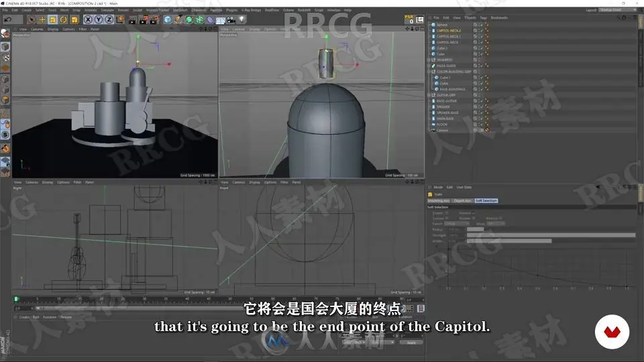Open the Character menu
The image size is (644, 362).
[x=199, y=10]
